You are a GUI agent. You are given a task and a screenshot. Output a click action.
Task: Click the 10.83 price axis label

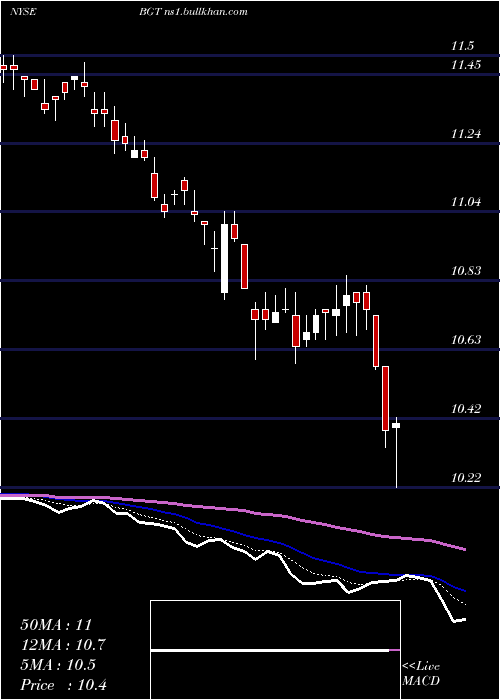(466, 271)
